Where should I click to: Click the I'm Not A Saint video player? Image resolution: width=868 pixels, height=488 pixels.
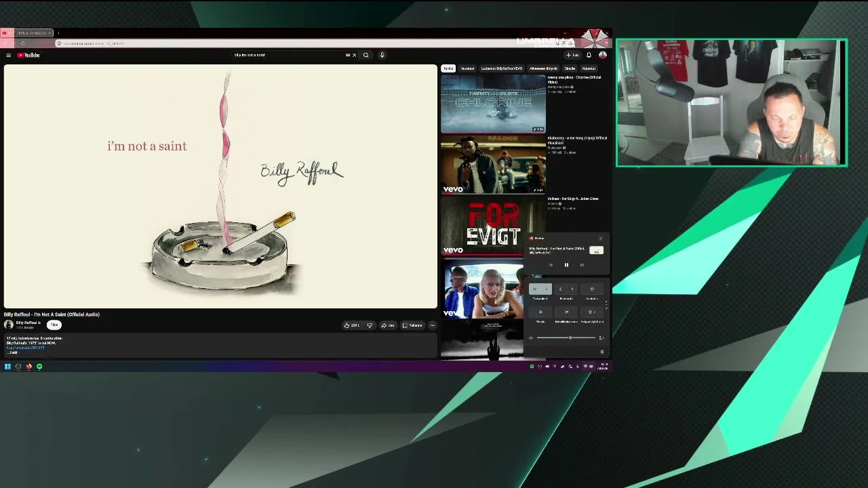(x=220, y=186)
